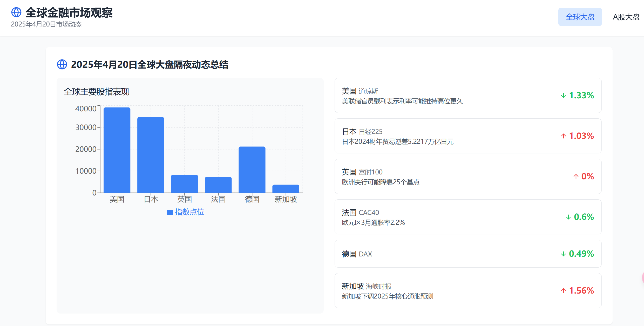Switch to the 全球大盘 tab
644x326 pixels.
pyautogui.click(x=580, y=17)
